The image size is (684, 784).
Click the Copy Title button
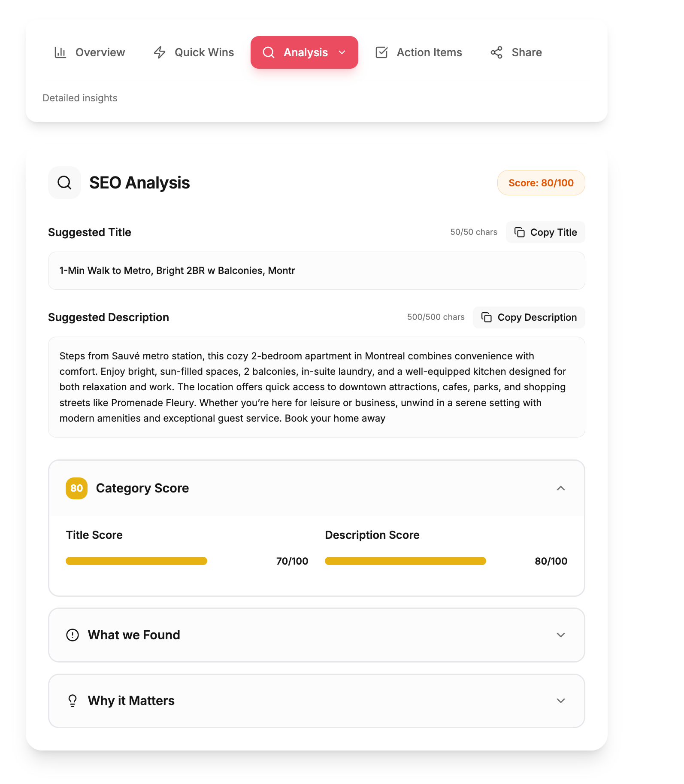tap(545, 232)
